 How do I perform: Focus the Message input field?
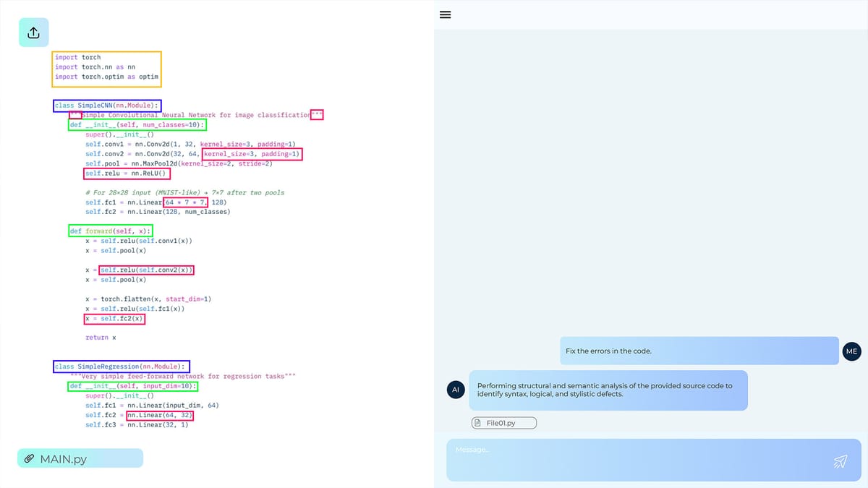tap(637, 460)
